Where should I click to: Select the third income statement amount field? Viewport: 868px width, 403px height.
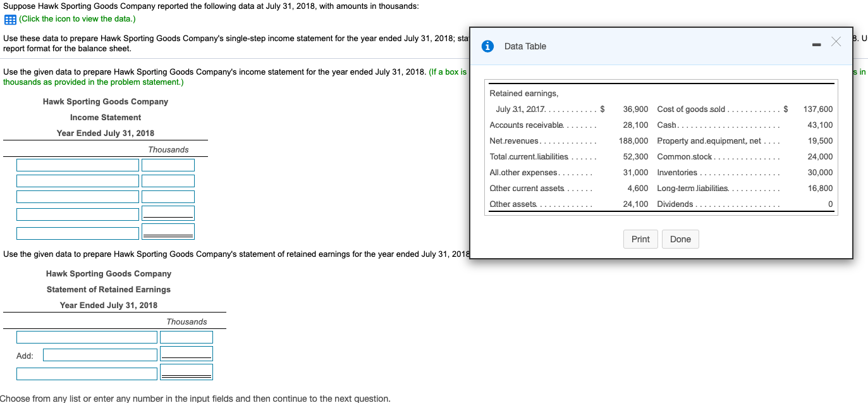click(x=168, y=197)
